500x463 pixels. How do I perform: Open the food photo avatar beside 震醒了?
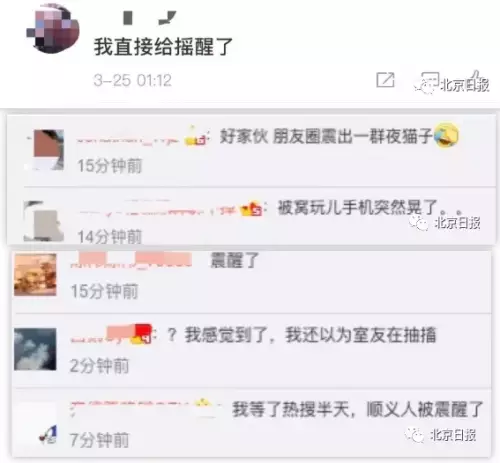click(35, 274)
